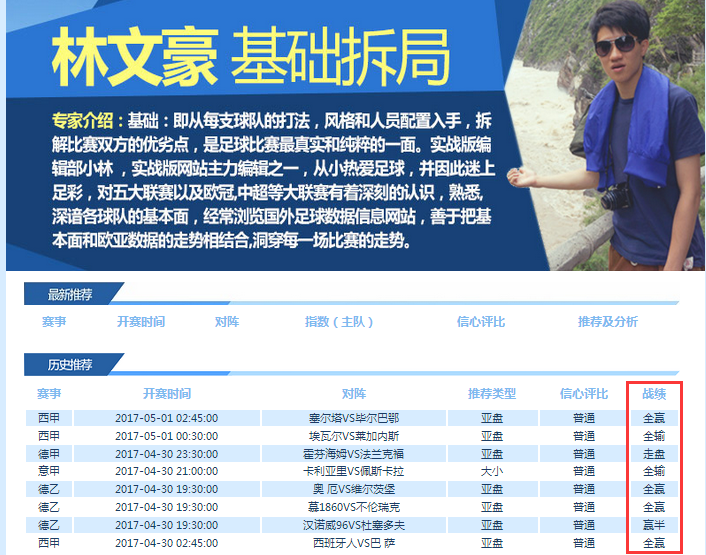
Task: Select match 奥厄VS维尔茨堡
Action: pyautogui.click(x=354, y=489)
